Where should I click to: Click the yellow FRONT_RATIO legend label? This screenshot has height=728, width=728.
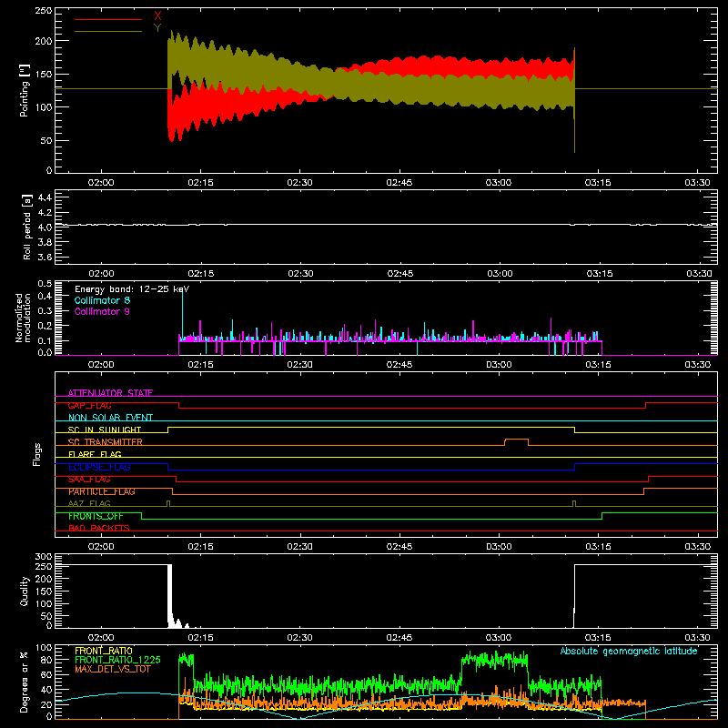pyautogui.click(x=104, y=651)
